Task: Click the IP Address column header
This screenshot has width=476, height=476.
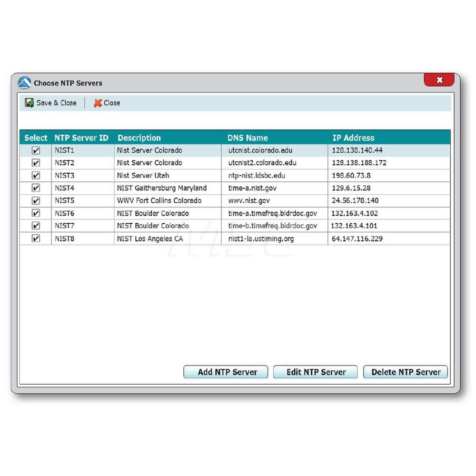Action: (354, 138)
